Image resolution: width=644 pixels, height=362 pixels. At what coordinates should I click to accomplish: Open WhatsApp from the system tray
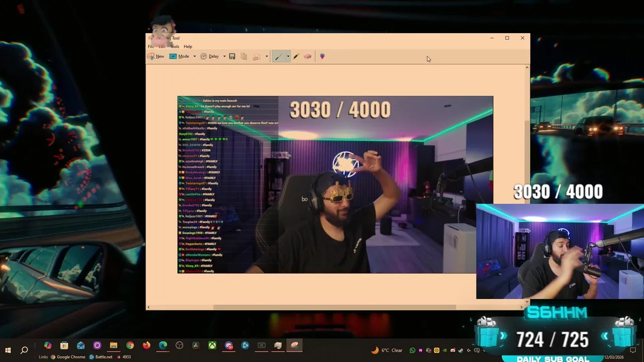(412, 350)
